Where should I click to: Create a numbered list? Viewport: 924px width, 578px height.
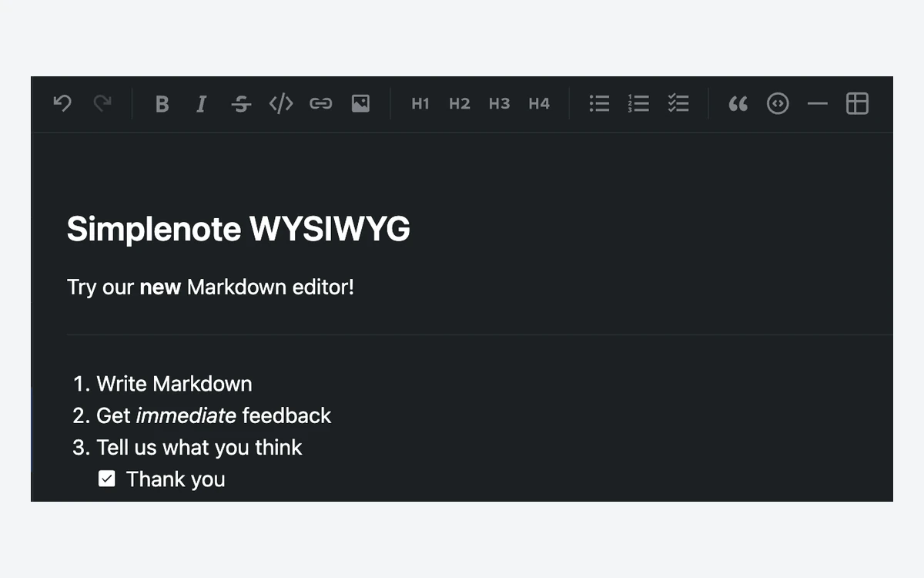pyautogui.click(x=638, y=103)
